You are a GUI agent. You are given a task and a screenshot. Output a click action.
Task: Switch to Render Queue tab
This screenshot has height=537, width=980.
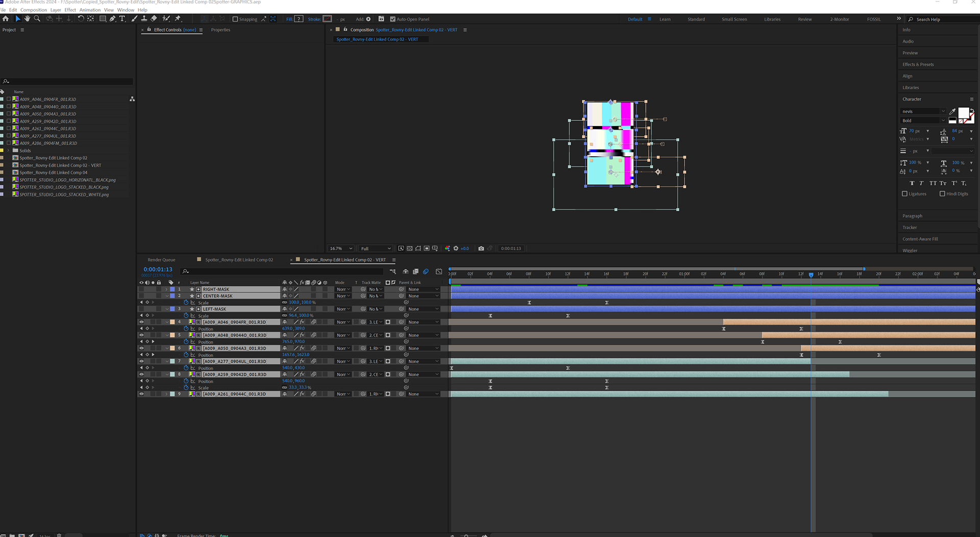161,260
